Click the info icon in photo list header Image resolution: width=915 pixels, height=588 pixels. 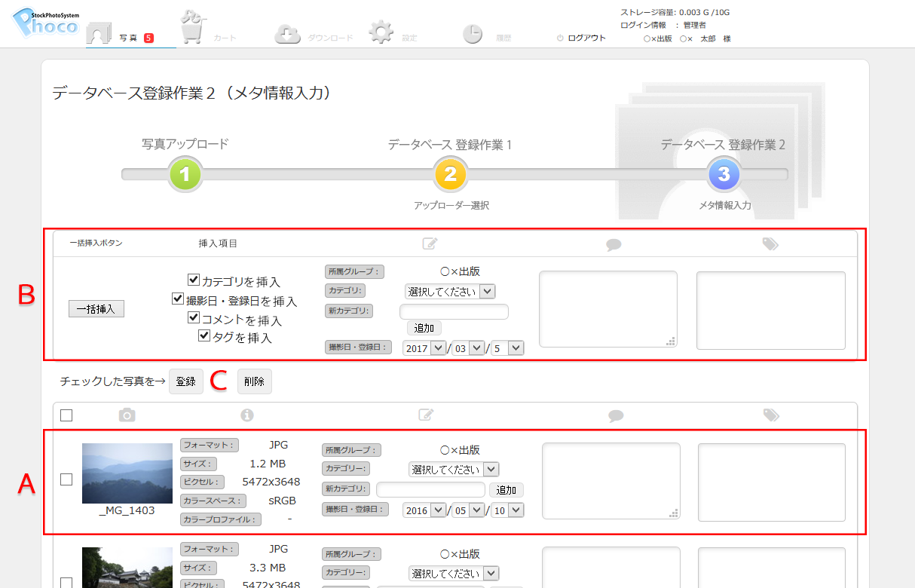246,415
